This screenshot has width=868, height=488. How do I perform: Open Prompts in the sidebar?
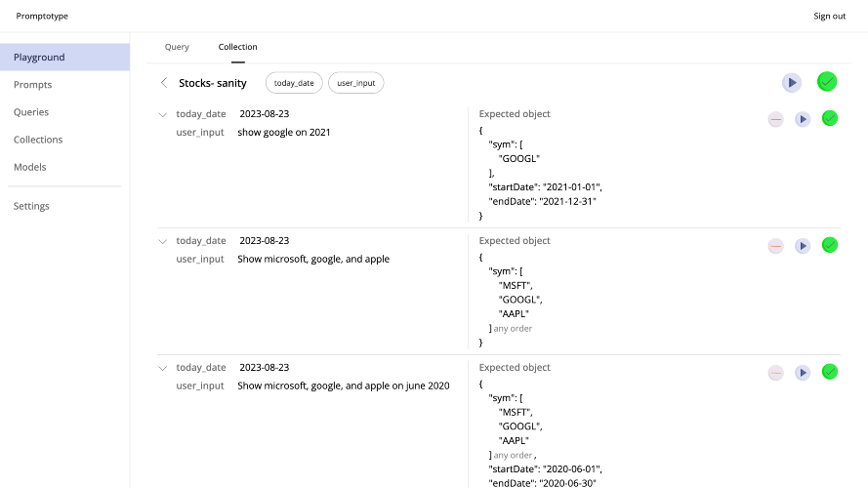click(x=32, y=85)
